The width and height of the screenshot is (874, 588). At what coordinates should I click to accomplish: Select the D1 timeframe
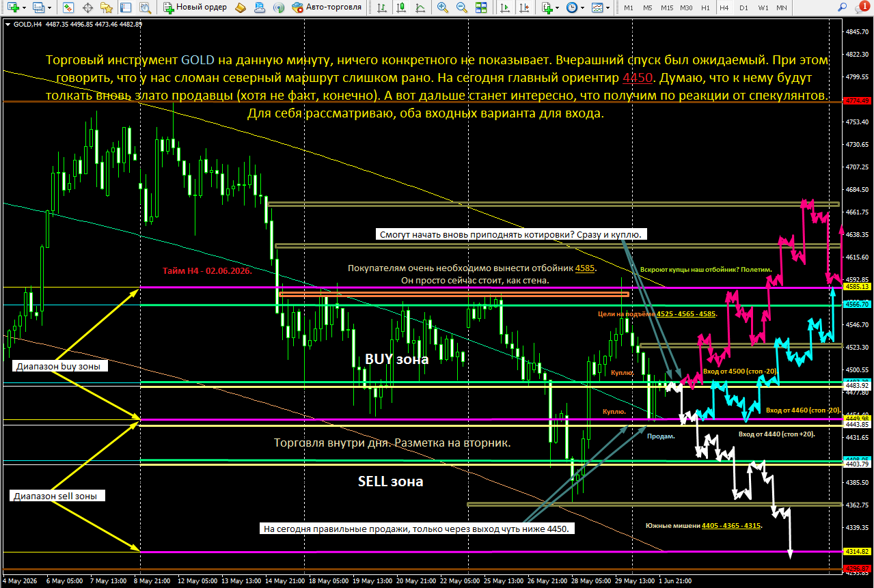tap(743, 8)
